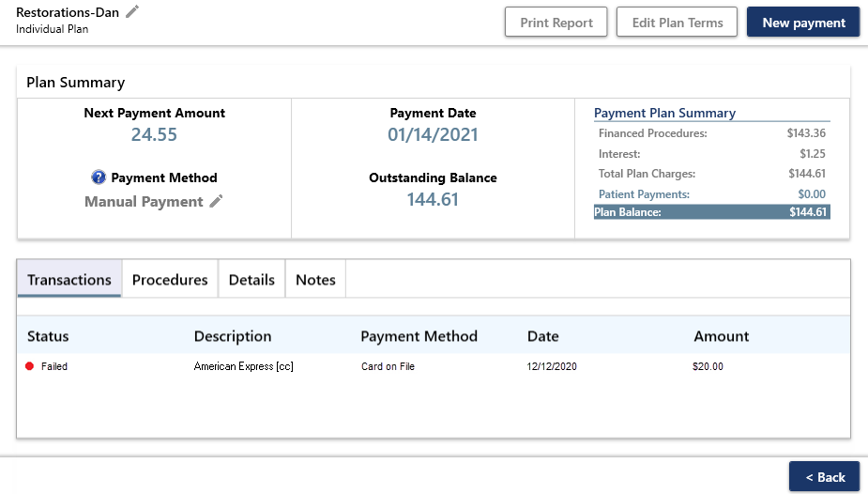
Task: Go back using the Back button
Action: tap(825, 477)
